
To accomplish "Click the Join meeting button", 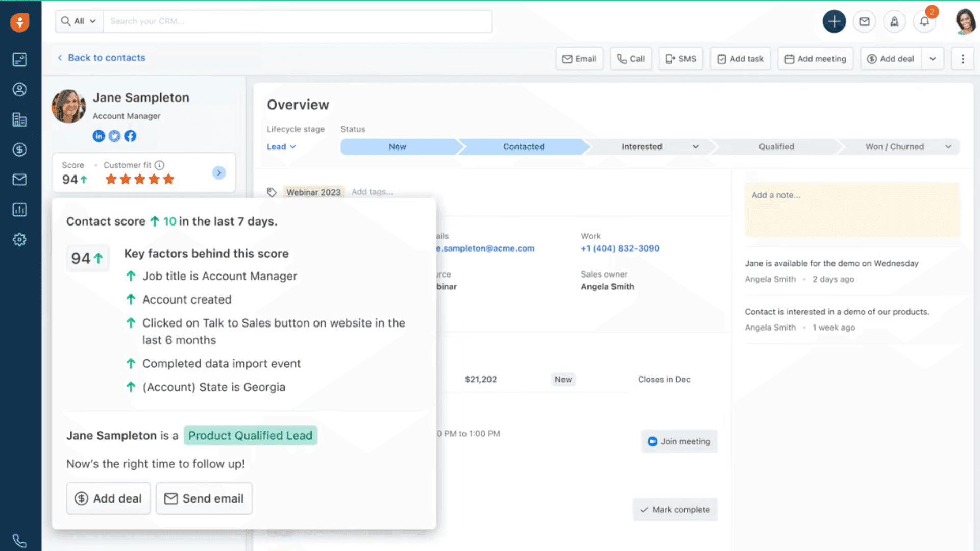I will tap(679, 441).
